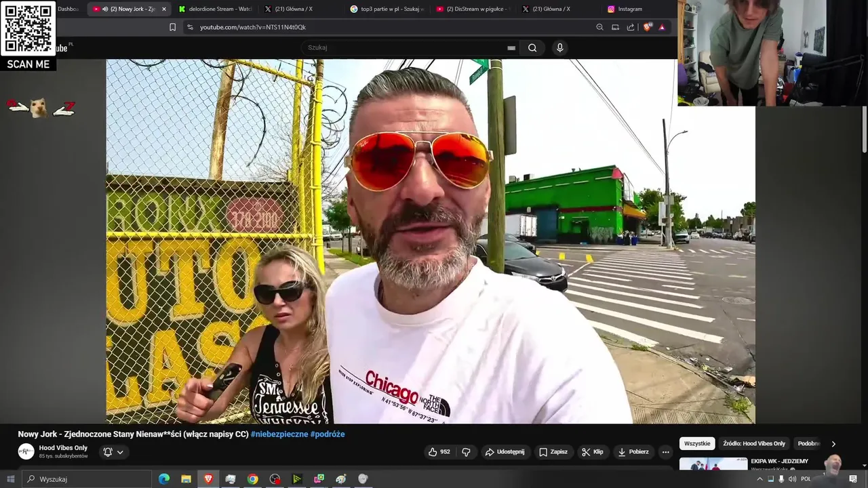The height and width of the screenshot is (488, 868).
Task: Open Brave Rewards triangle icon
Action: [x=662, y=27]
